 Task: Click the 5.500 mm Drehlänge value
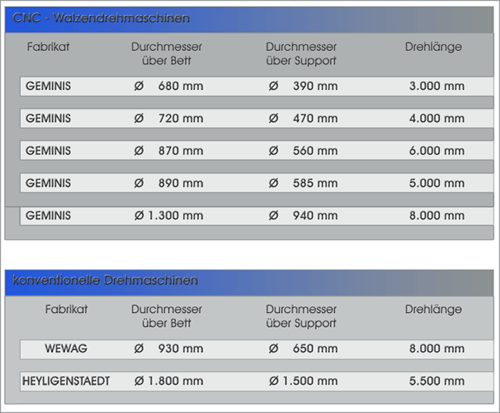pyautogui.click(x=437, y=381)
